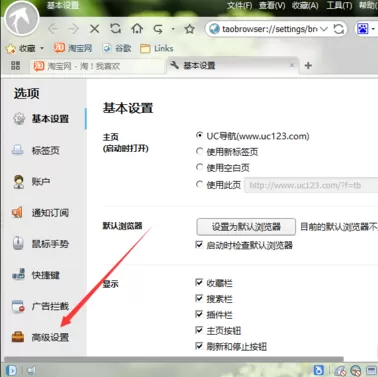This screenshot has width=378, height=377.
Task: Expand the address bar history dropdown
Action: pyautogui.click(x=324, y=29)
